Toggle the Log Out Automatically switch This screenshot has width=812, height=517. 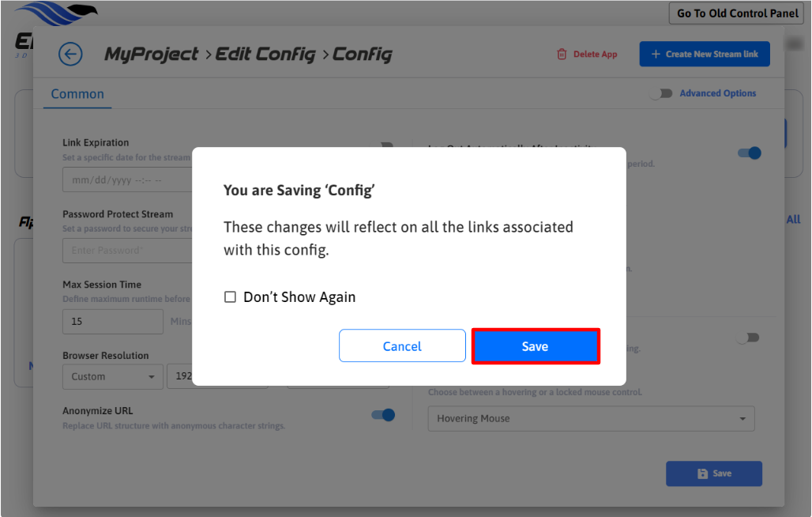pos(749,153)
